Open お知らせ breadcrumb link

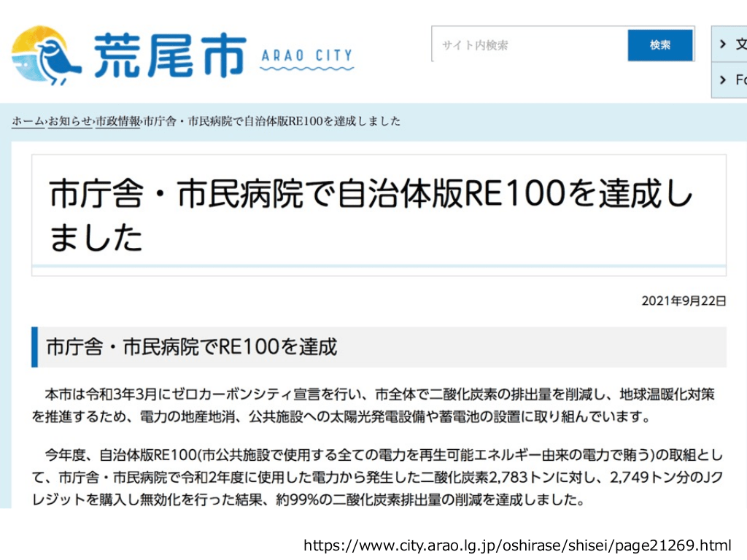(71, 122)
